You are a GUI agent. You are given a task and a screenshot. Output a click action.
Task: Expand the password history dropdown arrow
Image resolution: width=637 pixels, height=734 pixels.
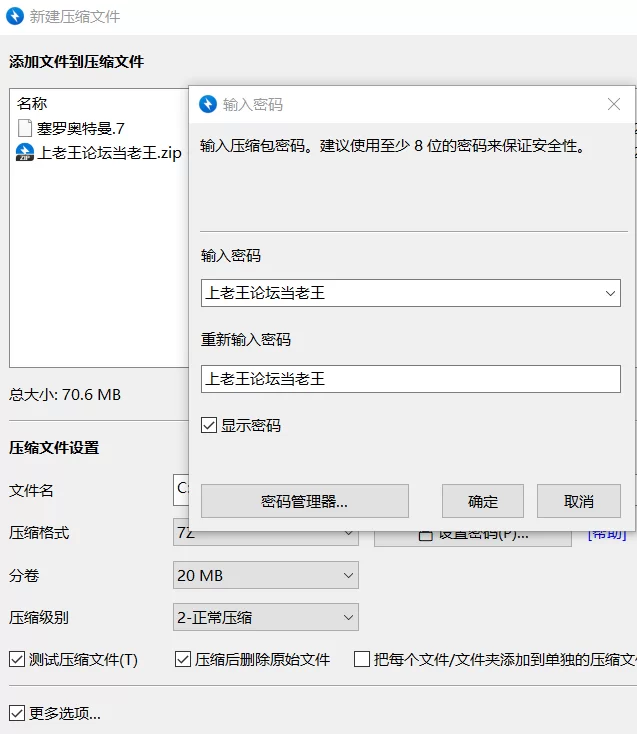tap(610, 293)
